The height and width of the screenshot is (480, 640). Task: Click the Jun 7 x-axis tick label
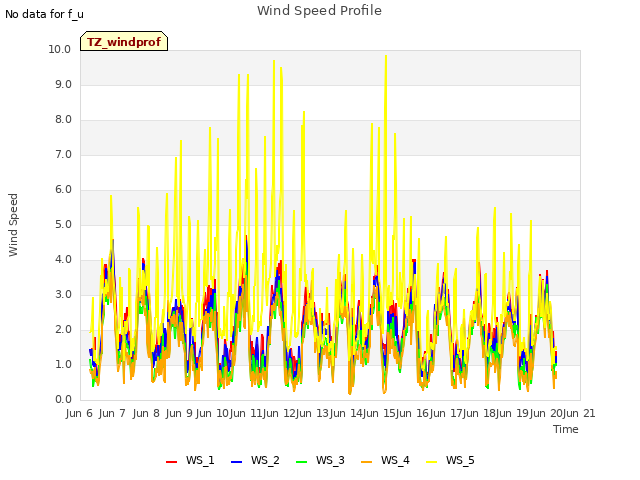[x=112, y=413]
